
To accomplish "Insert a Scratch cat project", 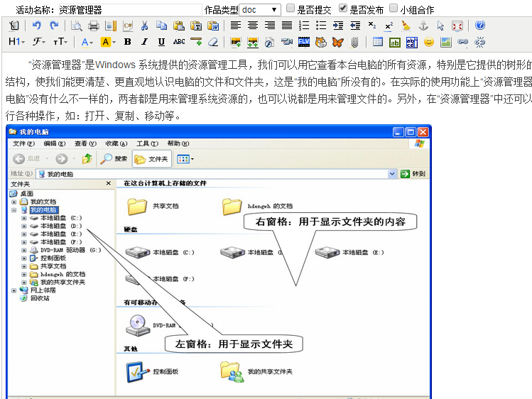I will coord(321,42).
